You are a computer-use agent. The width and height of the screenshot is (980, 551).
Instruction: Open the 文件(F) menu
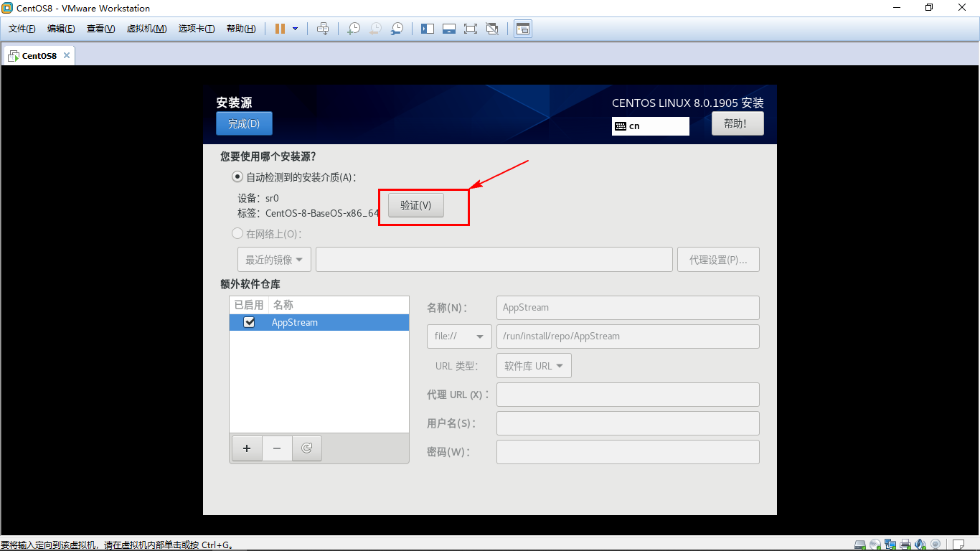coord(22,29)
